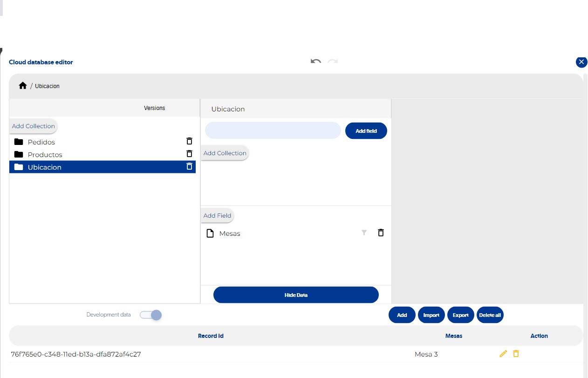The height and width of the screenshot is (378, 588).
Task: Click the undo arrow icon
Action: [315, 62]
